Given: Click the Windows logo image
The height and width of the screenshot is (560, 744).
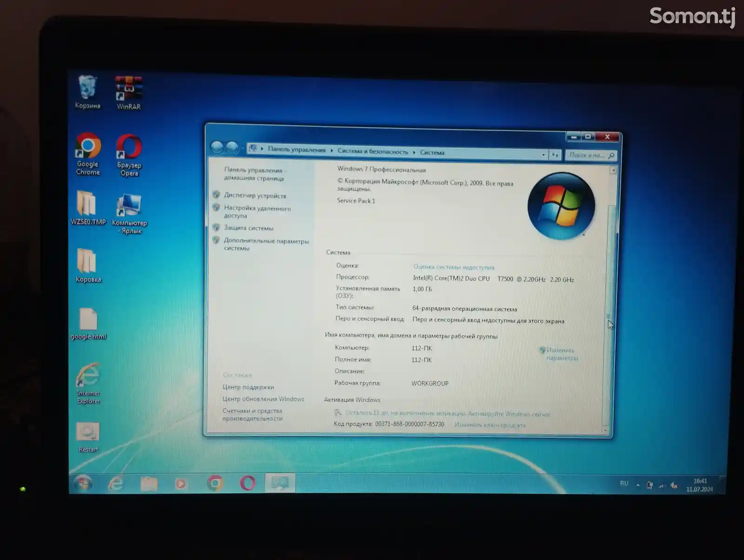Looking at the screenshot, I should pos(561,206).
